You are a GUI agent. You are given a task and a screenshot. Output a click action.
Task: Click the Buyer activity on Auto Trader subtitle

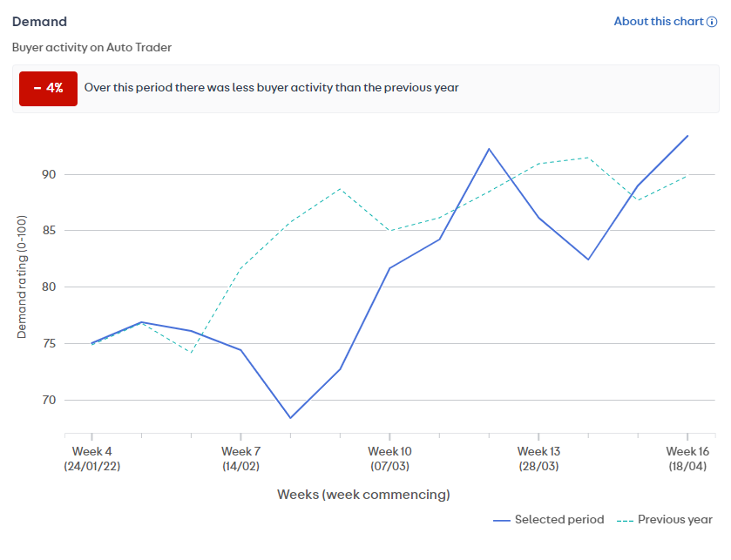(91, 47)
